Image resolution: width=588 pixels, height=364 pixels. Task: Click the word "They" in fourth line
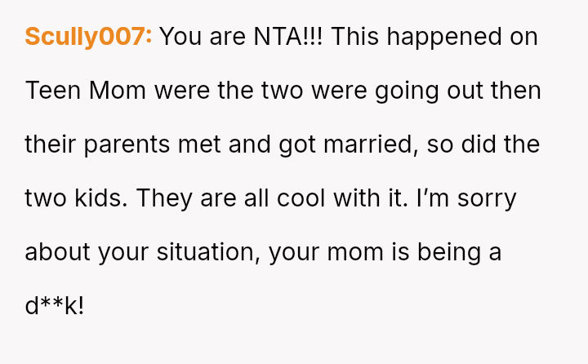[164, 198]
